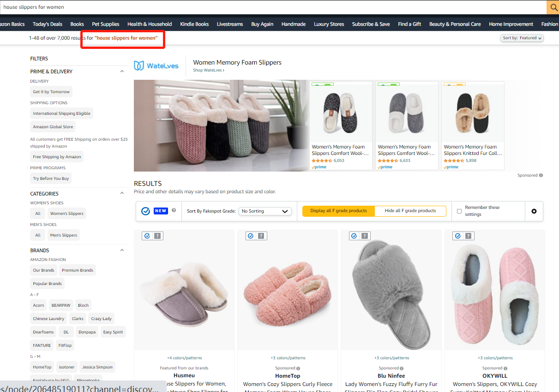Screen dimensions: 559x392
Task: Apply Free Shipping by Amazon filter
Action: click(x=57, y=157)
